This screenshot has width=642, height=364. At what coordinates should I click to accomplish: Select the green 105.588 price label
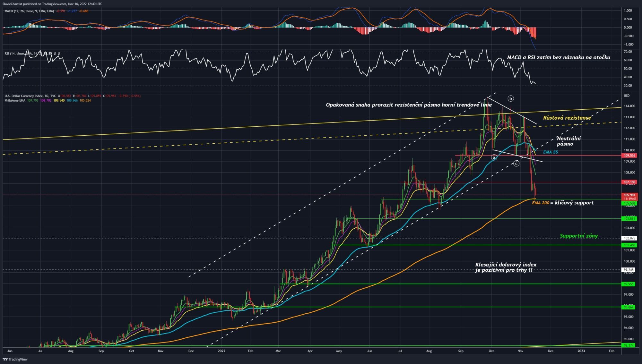pyautogui.click(x=629, y=203)
